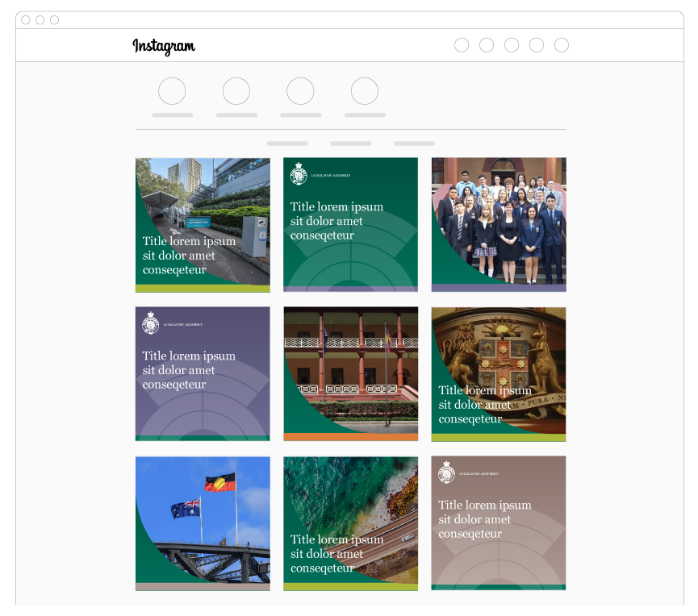
Task: Open the school students group photo post
Action: click(x=499, y=225)
